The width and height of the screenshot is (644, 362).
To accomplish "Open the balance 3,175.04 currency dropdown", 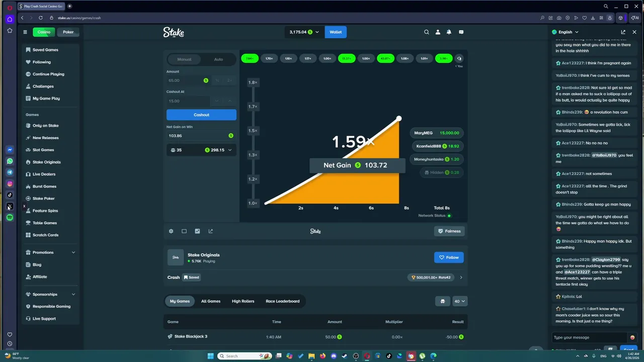I will pyautogui.click(x=304, y=32).
